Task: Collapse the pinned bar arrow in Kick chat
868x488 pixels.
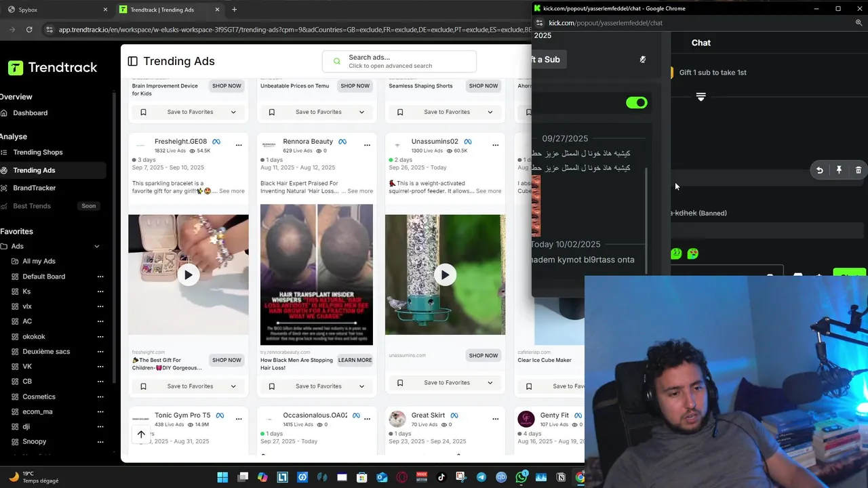Action: coord(701,97)
